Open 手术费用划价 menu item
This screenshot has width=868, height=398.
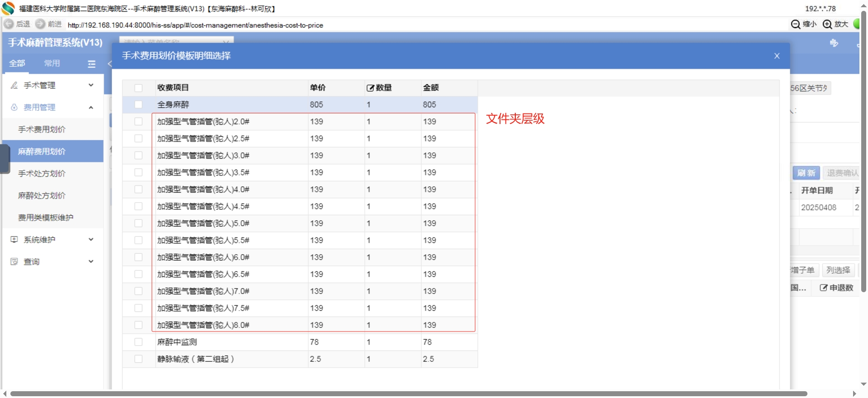pos(53,129)
